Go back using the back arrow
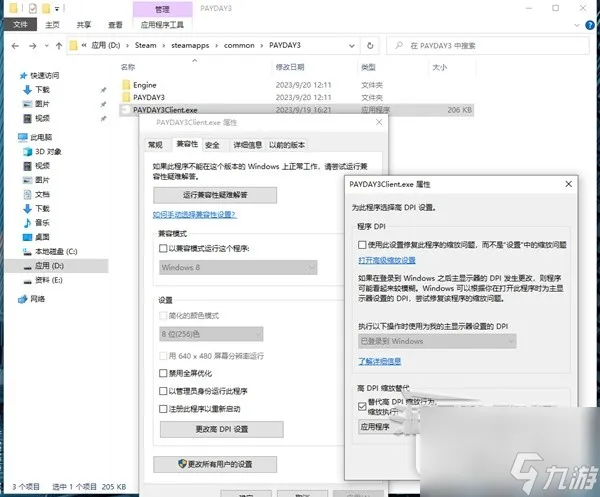 click(x=15, y=46)
